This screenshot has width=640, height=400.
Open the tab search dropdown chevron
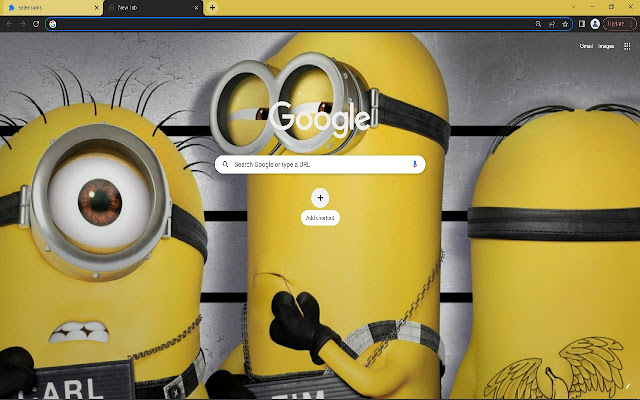[573, 7]
